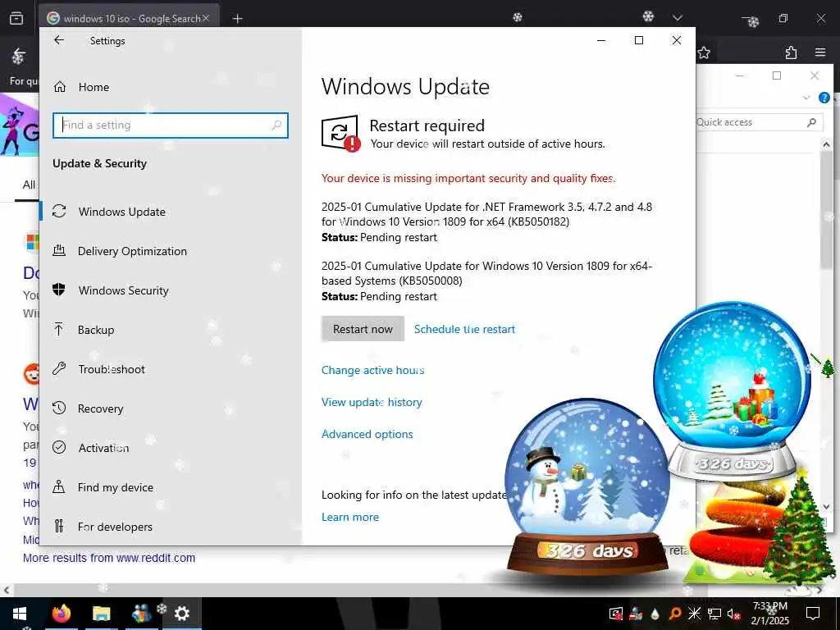This screenshot has width=840, height=630.
Task: Click the Find my device person icon
Action: tap(59, 486)
